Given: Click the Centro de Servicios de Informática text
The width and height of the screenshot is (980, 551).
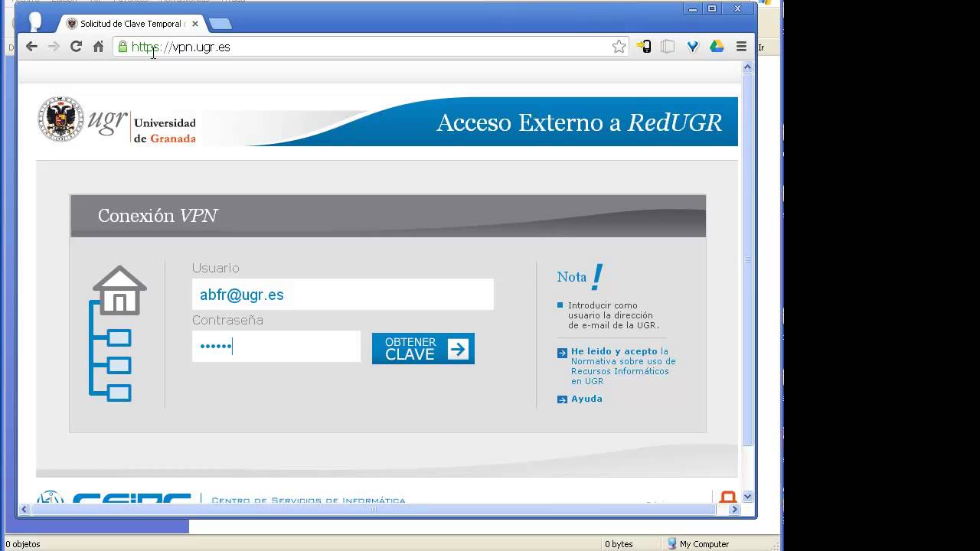Looking at the screenshot, I should coord(309,500).
